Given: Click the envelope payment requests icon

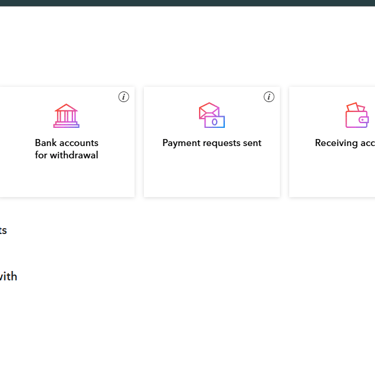Looking at the screenshot, I should point(212,115).
